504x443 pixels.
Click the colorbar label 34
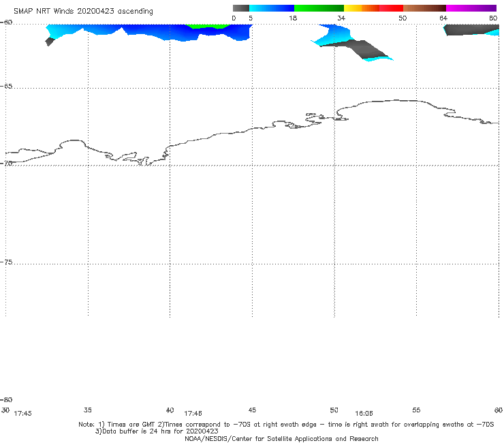tap(341, 18)
